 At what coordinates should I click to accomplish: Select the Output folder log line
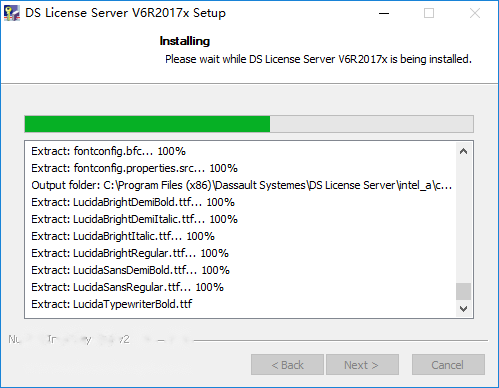(242, 185)
